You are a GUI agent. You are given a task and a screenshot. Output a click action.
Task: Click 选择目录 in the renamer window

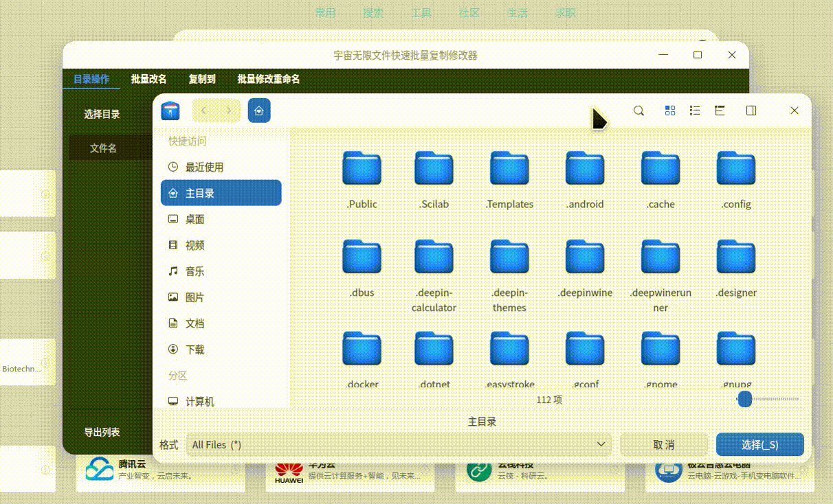point(102,114)
